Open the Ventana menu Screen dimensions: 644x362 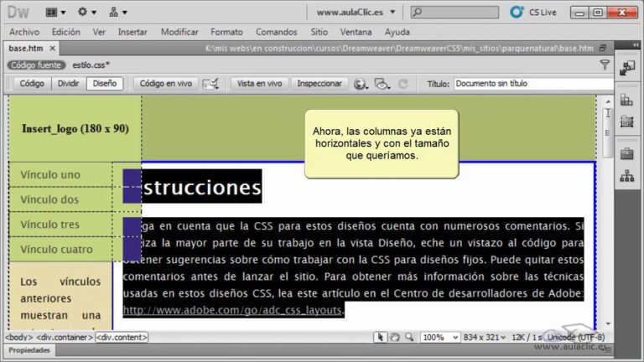pyautogui.click(x=356, y=32)
